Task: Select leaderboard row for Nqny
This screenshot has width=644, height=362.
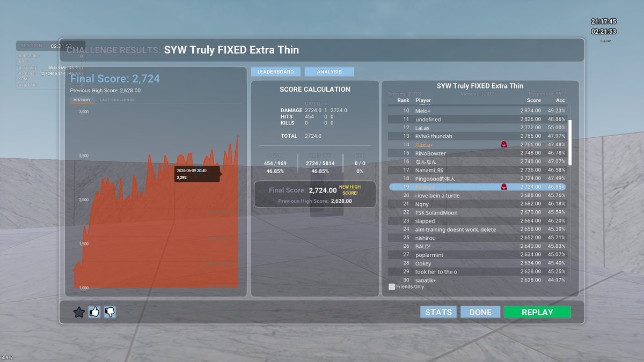Action: [477, 204]
